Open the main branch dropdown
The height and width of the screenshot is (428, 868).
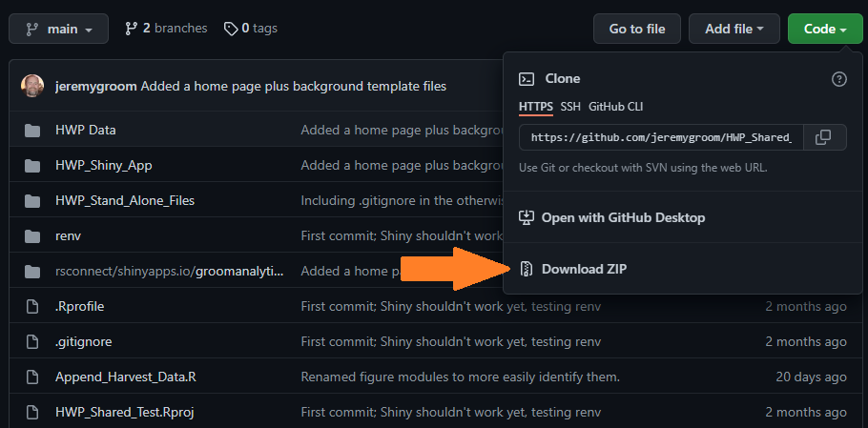pyautogui.click(x=59, y=29)
